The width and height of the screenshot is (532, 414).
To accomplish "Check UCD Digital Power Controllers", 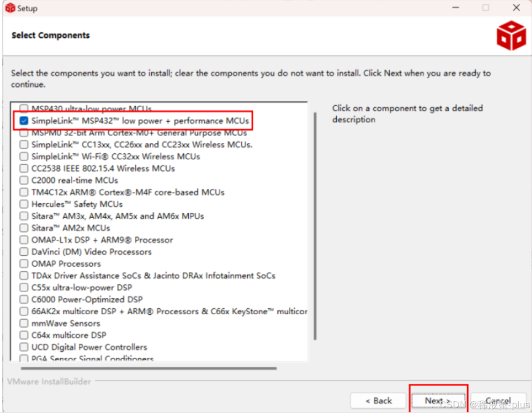I will click(24, 347).
